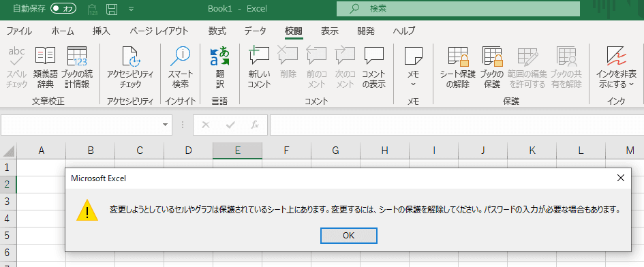Switch to the 開発 developer tab
Image resolution: width=644 pixels, height=267 pixels.
click(365, 31)
